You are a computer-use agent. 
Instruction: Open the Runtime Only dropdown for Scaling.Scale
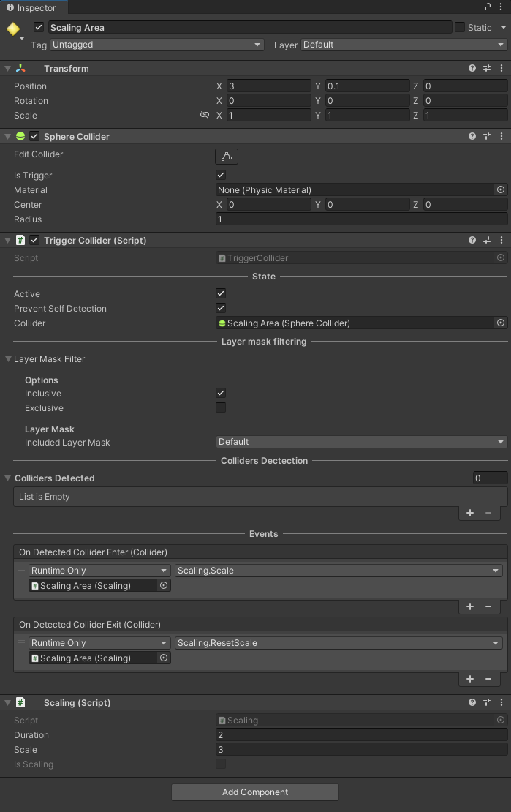click(99, 570)
